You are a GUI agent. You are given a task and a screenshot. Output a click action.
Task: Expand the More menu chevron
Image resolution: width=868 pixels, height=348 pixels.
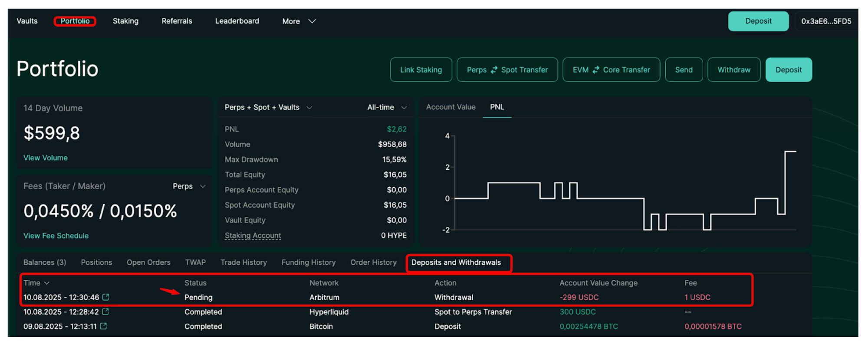(x=312, y=21)
